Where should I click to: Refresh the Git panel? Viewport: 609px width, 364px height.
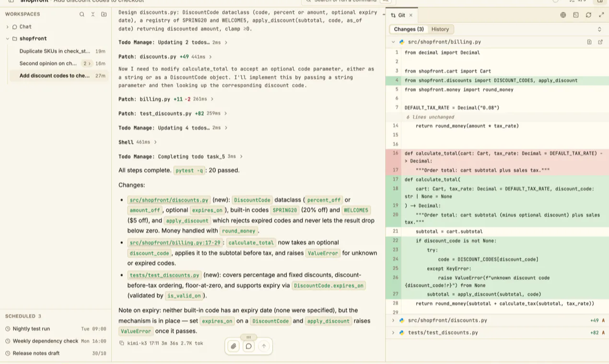point(588,15)
